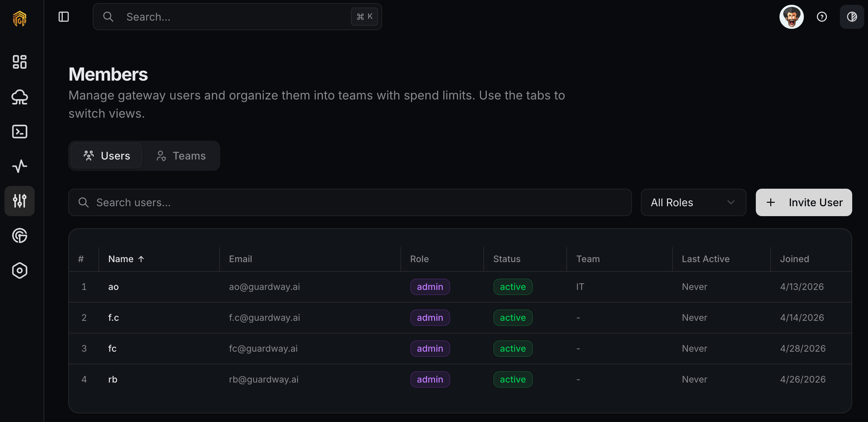Select the user name fc
The width and height of the screenshot is (868, 422).
pos(112,349)
